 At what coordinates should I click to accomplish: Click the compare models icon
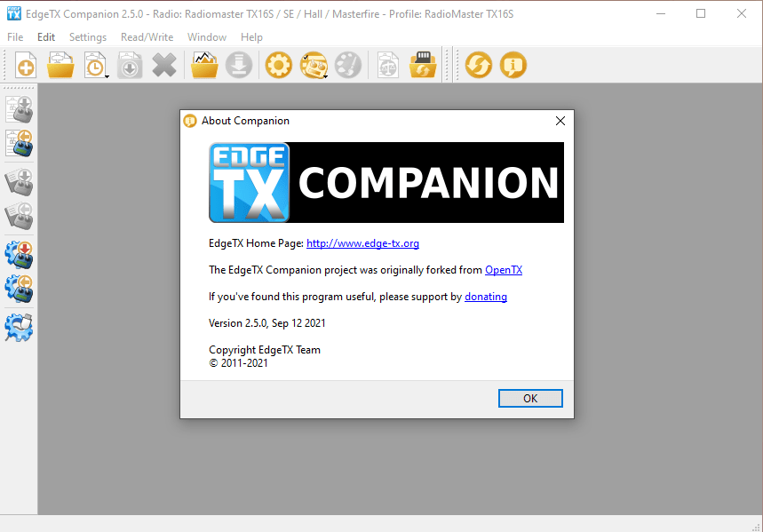[387, 64]
